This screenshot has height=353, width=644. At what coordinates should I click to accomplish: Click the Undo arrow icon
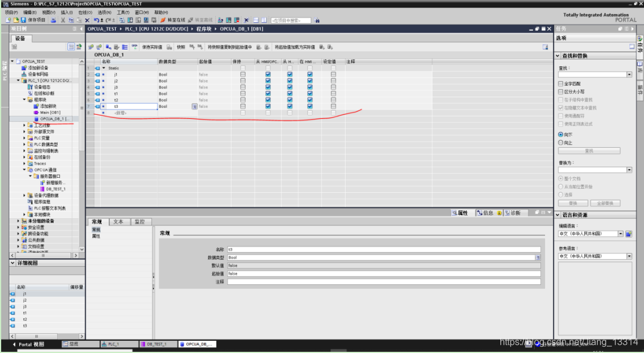(x=95, y=20)
